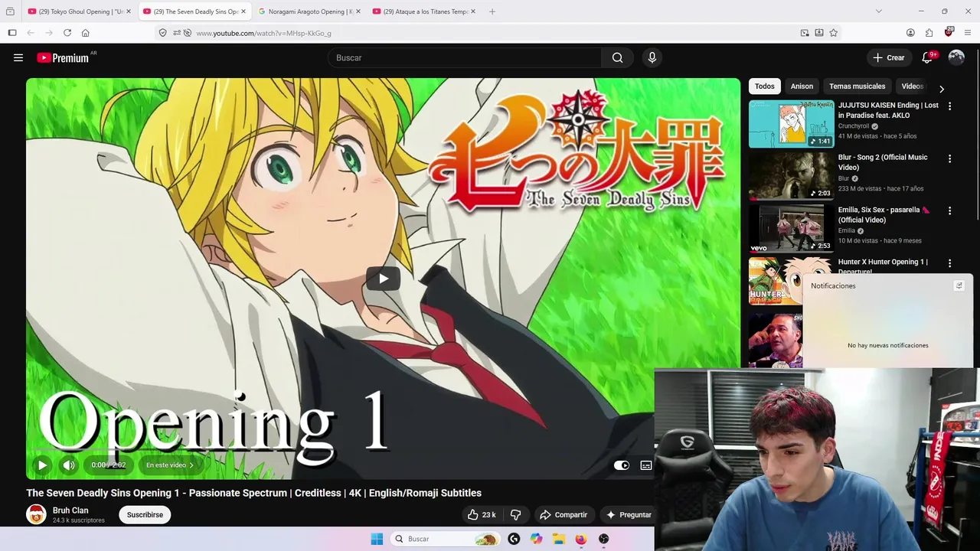Open browser tab manager icon at top left
This screenshot has width=980, height=551.
tap(10, 11)
